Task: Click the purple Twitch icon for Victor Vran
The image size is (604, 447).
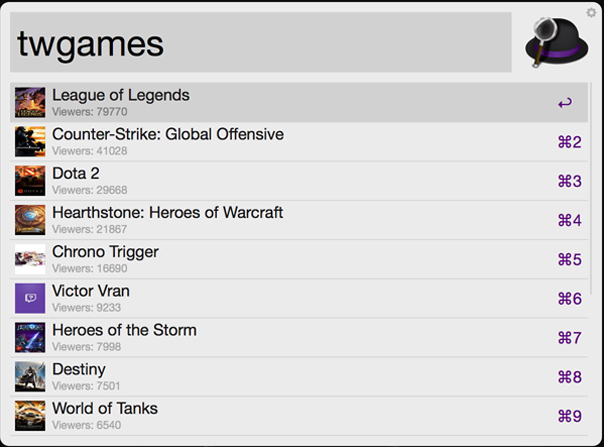Action: point(30,298)
